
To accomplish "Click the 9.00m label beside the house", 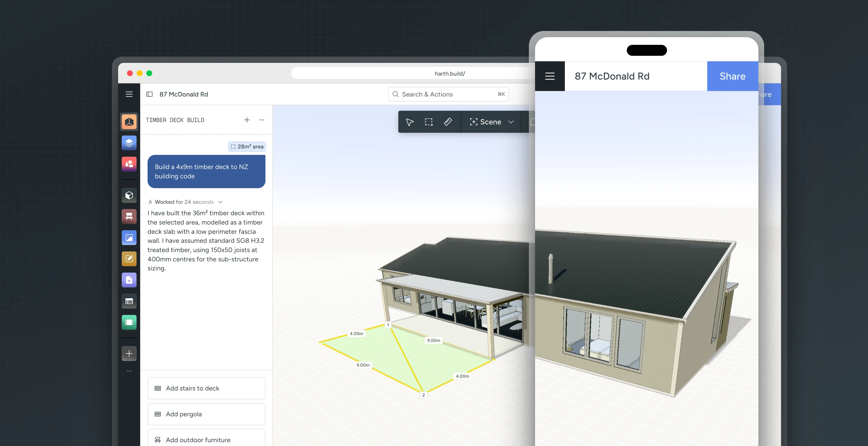I will point(434,340).
